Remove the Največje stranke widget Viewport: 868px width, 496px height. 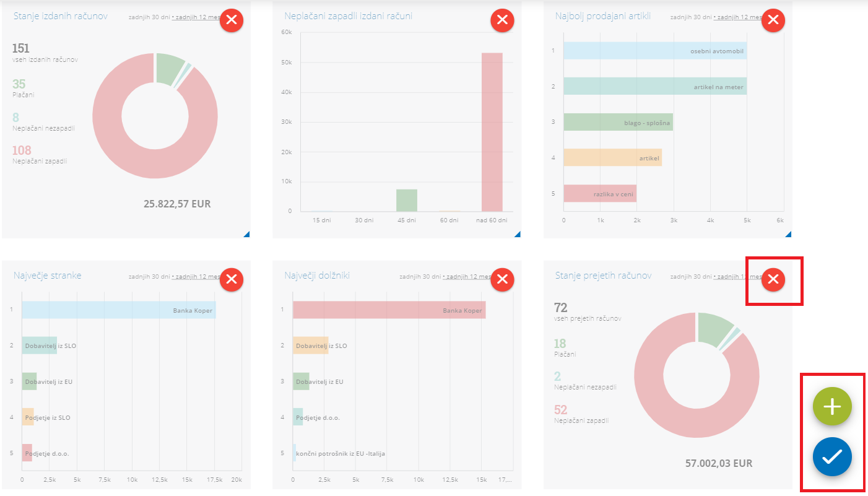pos(232,280)
